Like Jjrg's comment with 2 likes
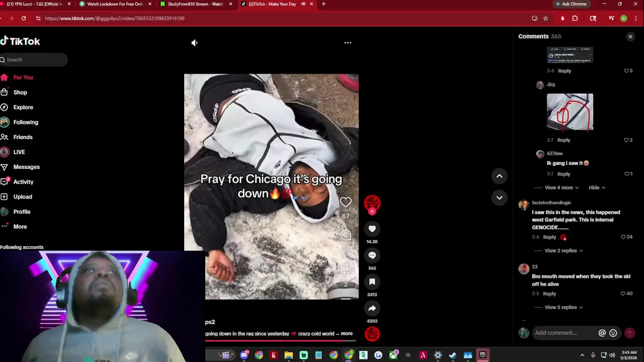The width and height of the screenshot is (644, 362). 627,140
